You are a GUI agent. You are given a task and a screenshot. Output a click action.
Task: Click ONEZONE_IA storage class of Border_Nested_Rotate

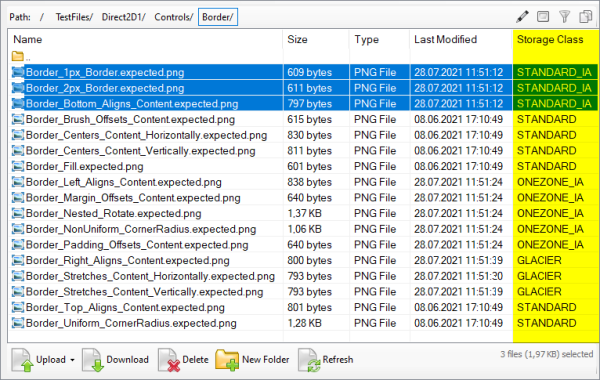pyautogui.click(x=550, y=214)
